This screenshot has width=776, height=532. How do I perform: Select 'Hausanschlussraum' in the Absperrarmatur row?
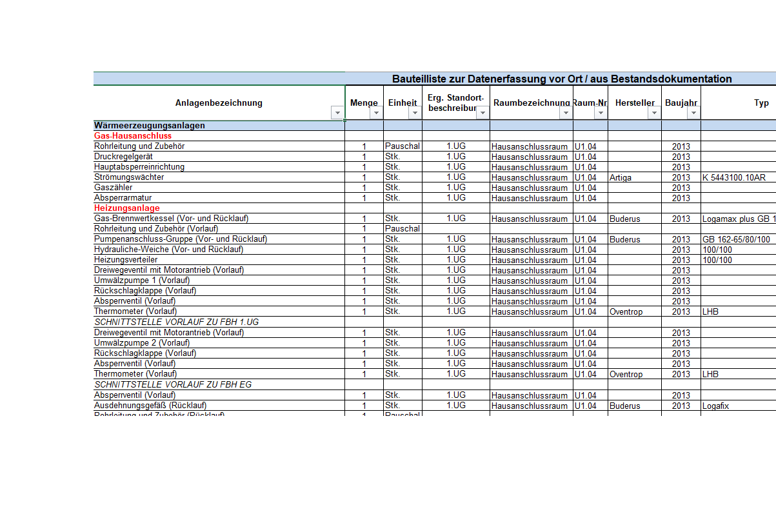pyautogui.click(x=532, y=198)
